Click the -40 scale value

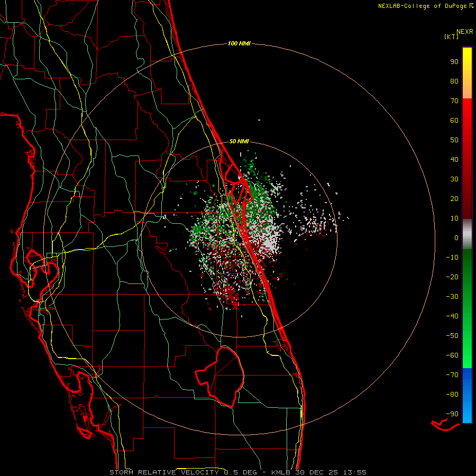click(x=452, y=316)
